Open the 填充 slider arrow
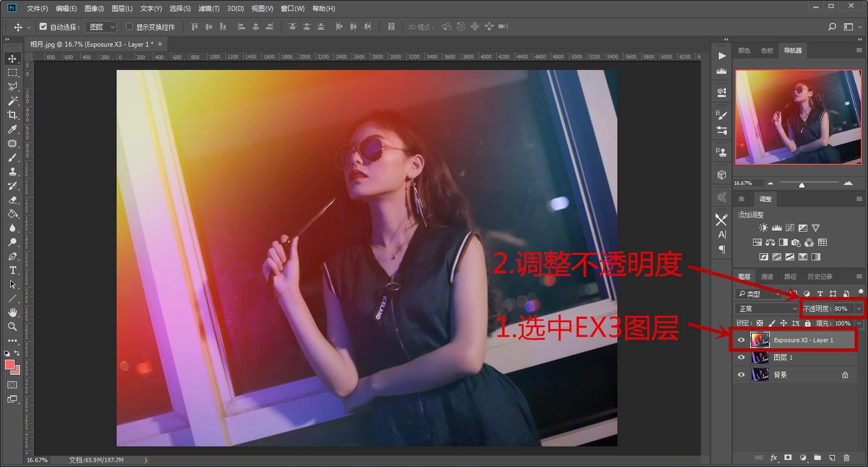This screenshot has height=467, width=868. coord(859,323)
